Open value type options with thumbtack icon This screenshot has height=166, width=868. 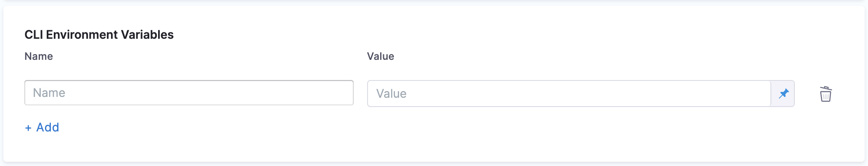tap(783, 94)
